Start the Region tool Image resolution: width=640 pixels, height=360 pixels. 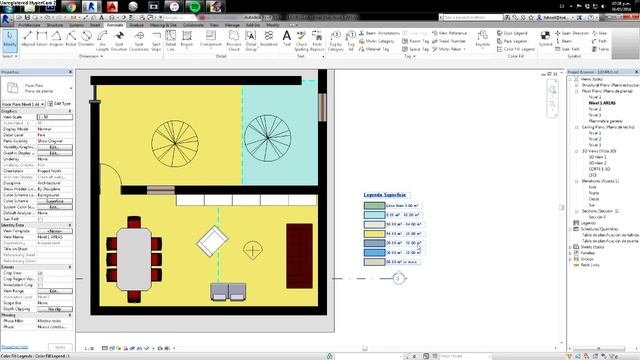[187, 40]
